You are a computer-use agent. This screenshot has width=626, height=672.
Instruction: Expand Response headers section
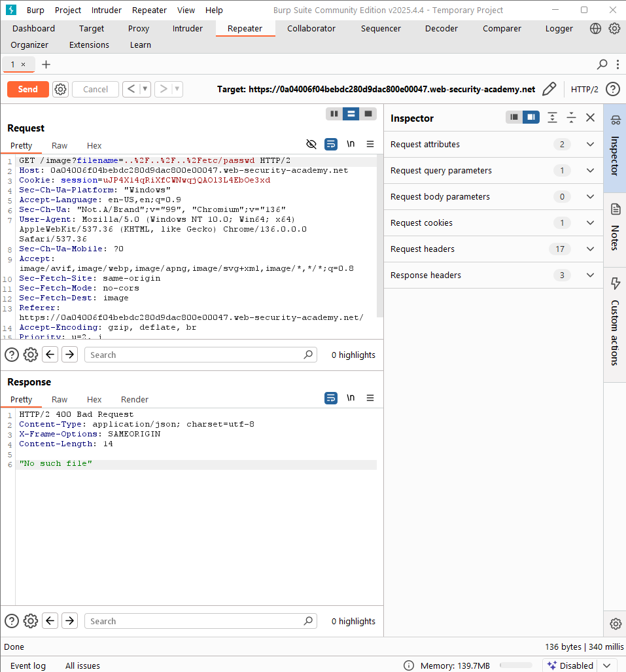[x=493, y=275]
